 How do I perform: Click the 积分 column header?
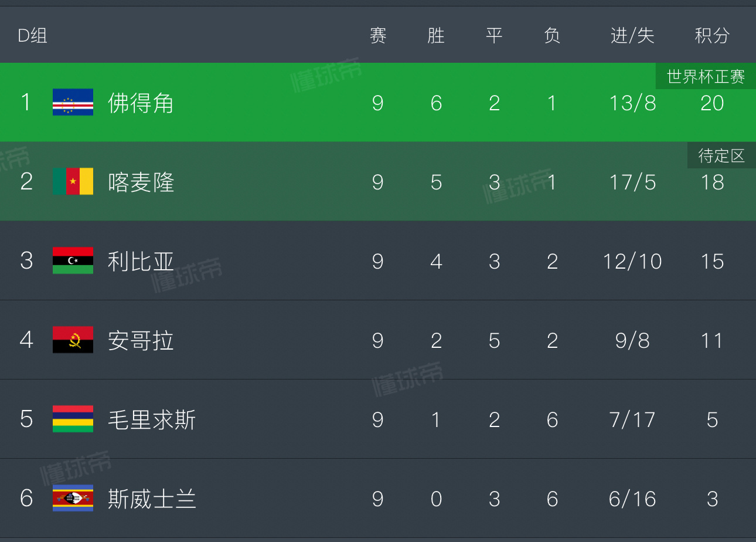click(x=712, y=36)
